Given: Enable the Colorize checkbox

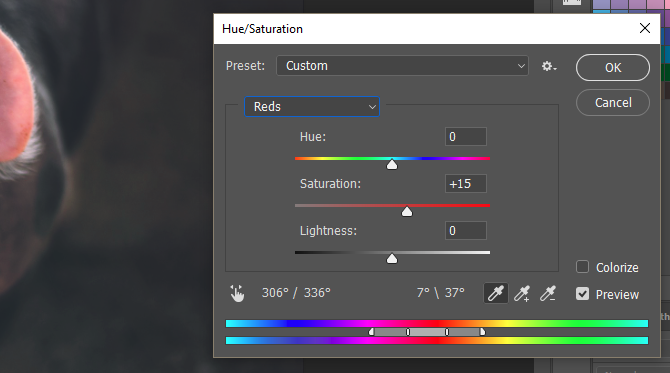Looking at the screenshot, I should point(582,267).
